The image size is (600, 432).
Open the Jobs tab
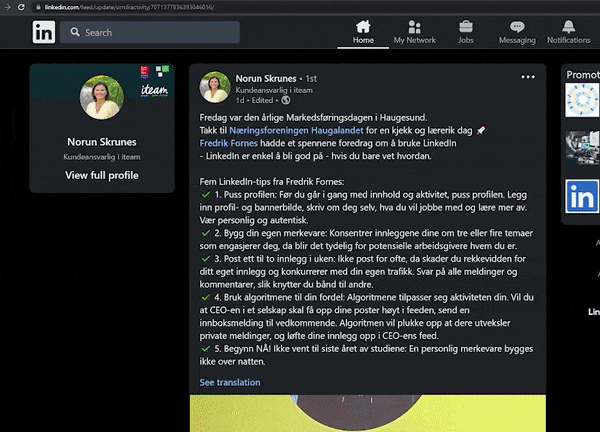466,33
